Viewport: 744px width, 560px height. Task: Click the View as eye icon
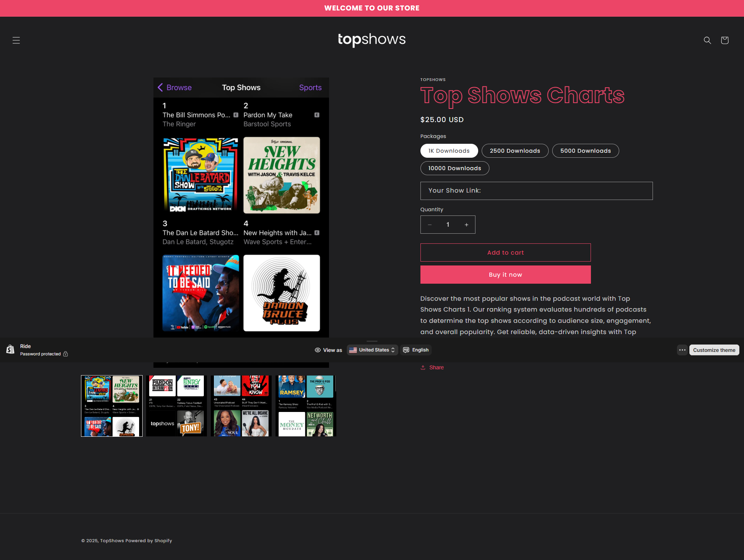pyautogui.click(x=318, y=350)
